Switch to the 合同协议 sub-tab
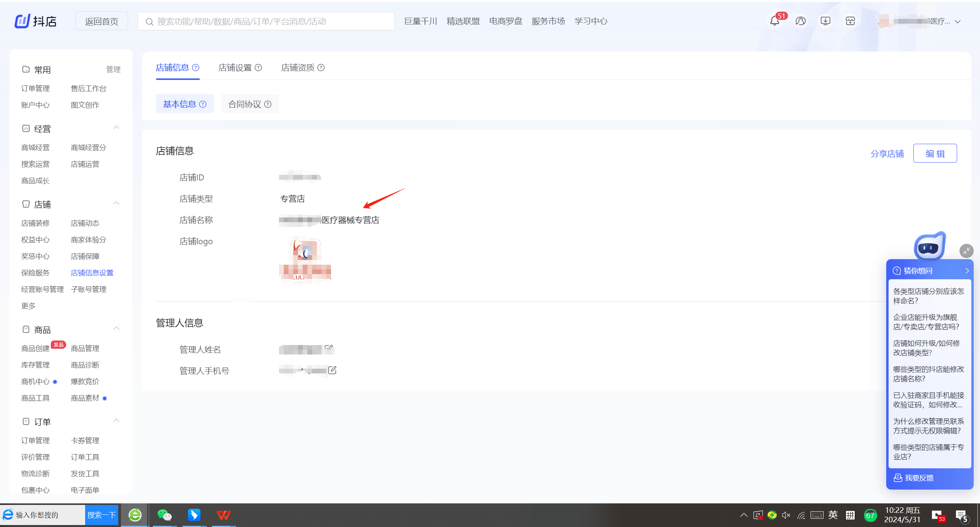The image size is (980, 527). tap(250, 104)
